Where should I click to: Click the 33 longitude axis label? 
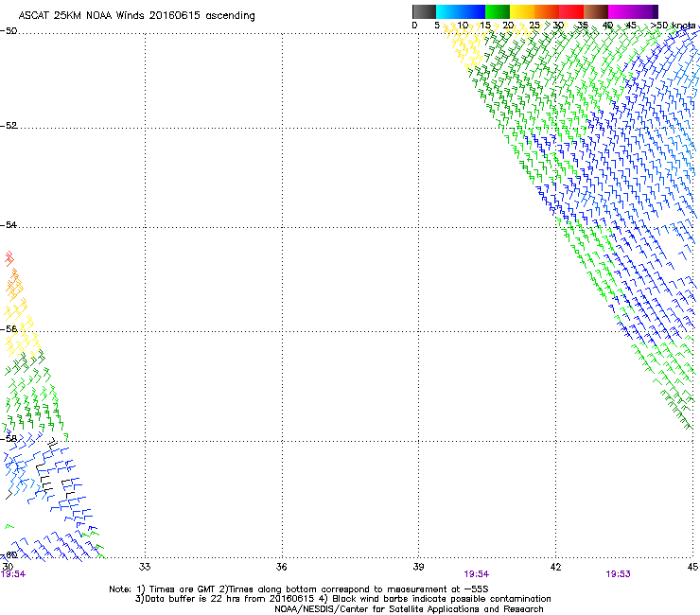click(145, 567)
